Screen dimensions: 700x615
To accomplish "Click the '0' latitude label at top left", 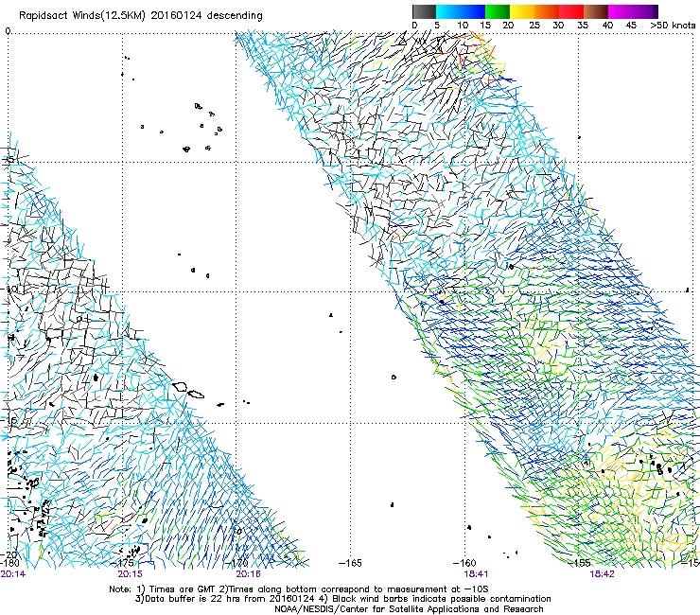I will coord(8,31).
